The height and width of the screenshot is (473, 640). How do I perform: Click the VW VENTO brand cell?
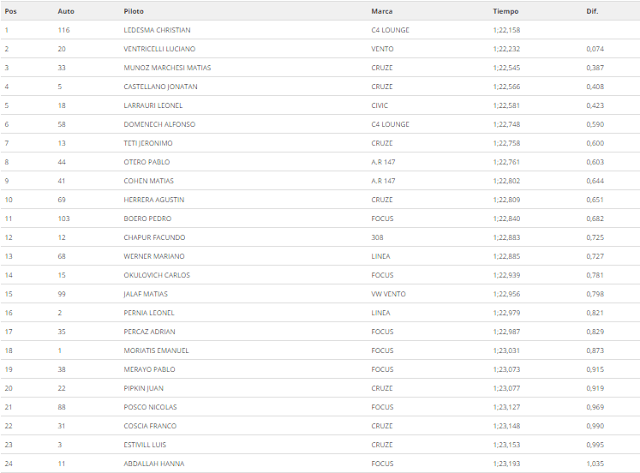click(x=389, y=294)
